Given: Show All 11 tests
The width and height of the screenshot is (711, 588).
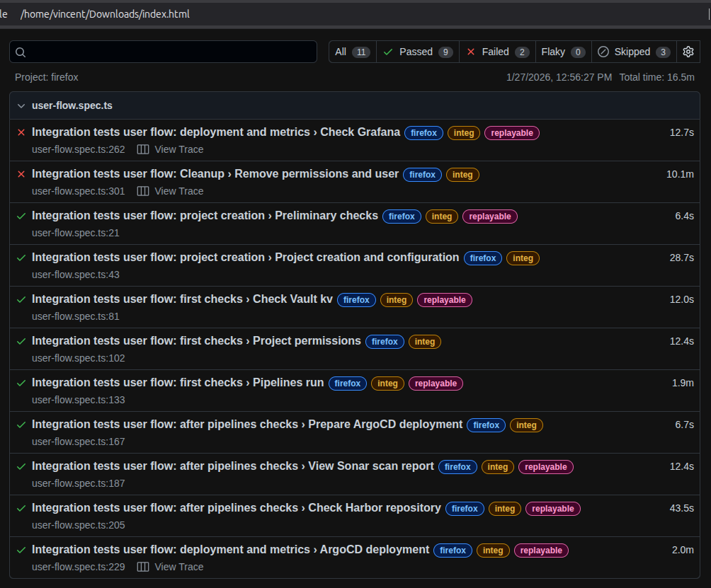Looking at the screenshot, I should [x=353, y=52].
